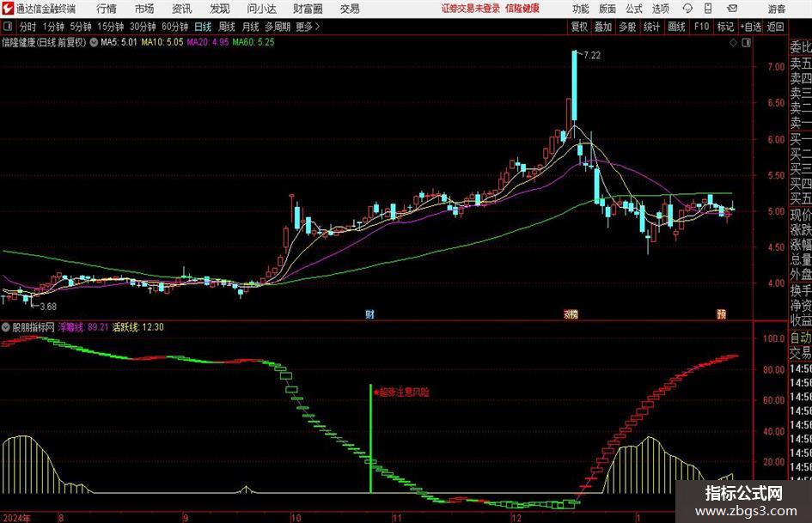This screenshot has height=523, width=812.
Task: Click the 3.68 low price label
Action: point(47,307)
